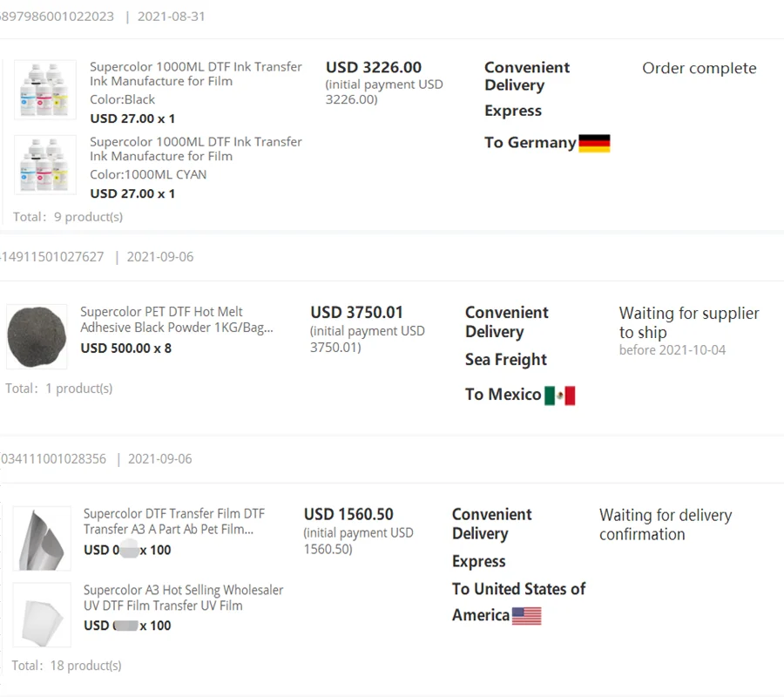Open the DTF transfer film thumbnail
The image size is (784, 697).
(x=42, y=538)
